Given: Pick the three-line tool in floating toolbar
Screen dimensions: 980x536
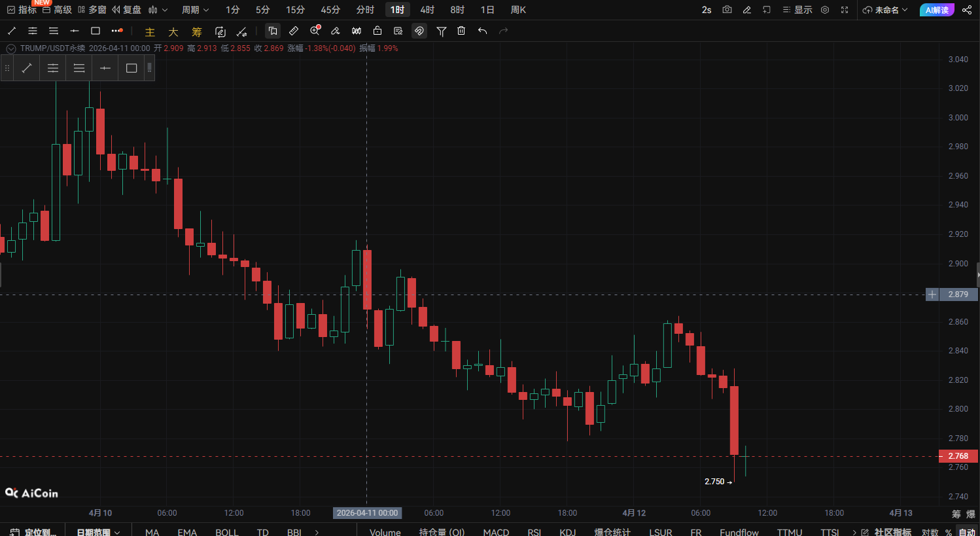Looking at the screenshot, I should click(x=79, y=68).
